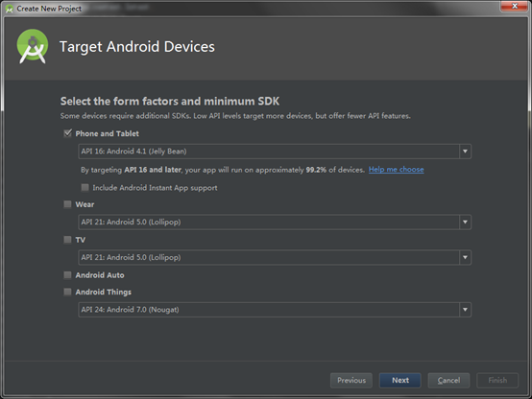Cancel the new project wizard
The width and height of the screenshot is (532, 399).
pos(448,381)
